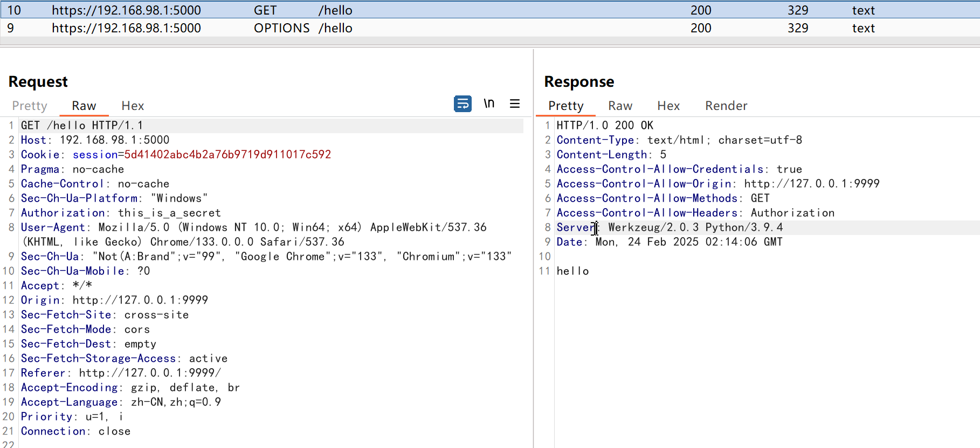Click the User-Agent header in request
The image size is (980, 448).
pyautogui.click(x=53, y=228)
